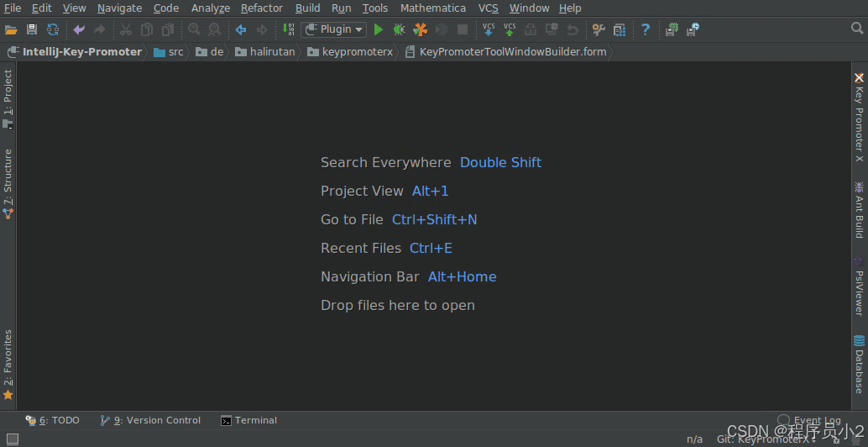The image size is (868, 447).
Task: Click VCS Commit up-arrow icon
Action: pos(510,29)
